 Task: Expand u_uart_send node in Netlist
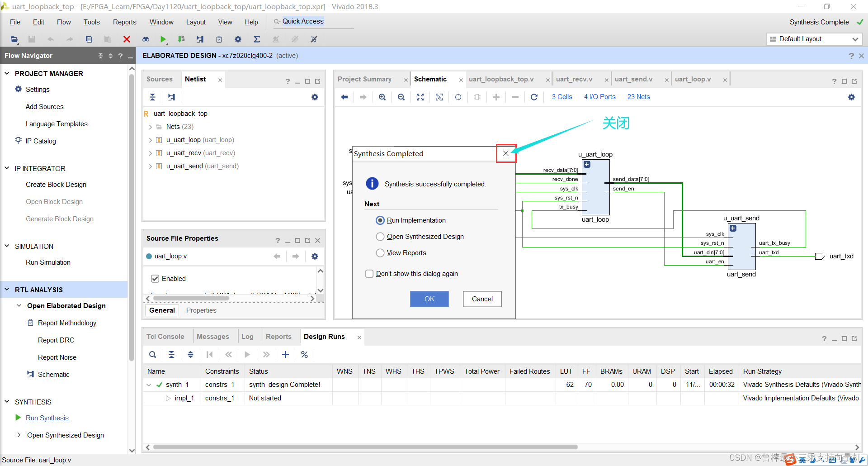[x=150, y=166]
